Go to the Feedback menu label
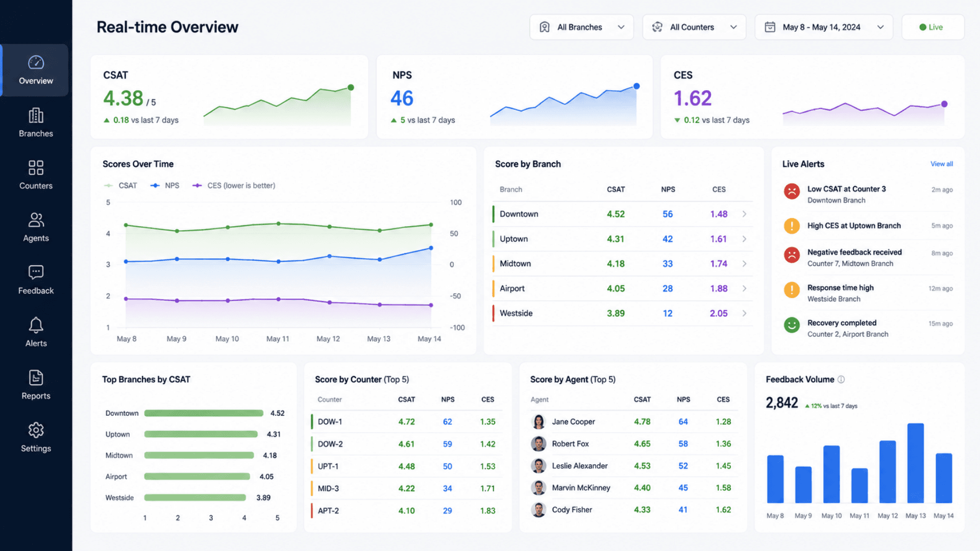The height and width of the screenshot is (551, 980). point(36,291)
